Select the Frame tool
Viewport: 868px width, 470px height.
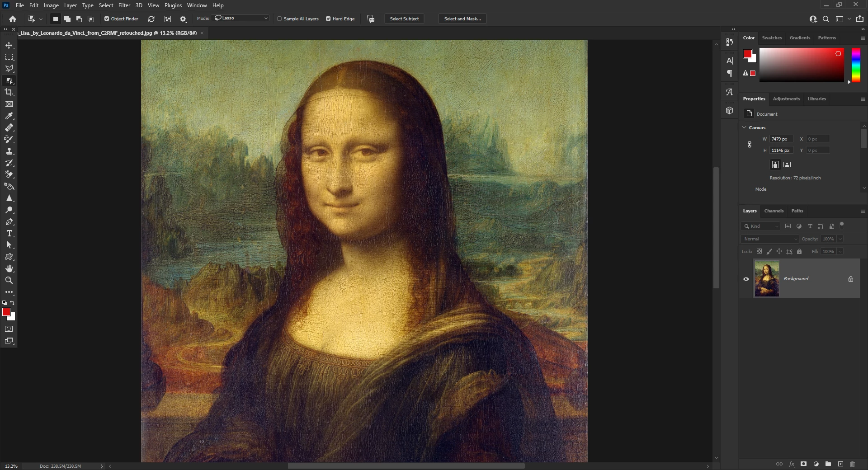click(x=9, y=104)
